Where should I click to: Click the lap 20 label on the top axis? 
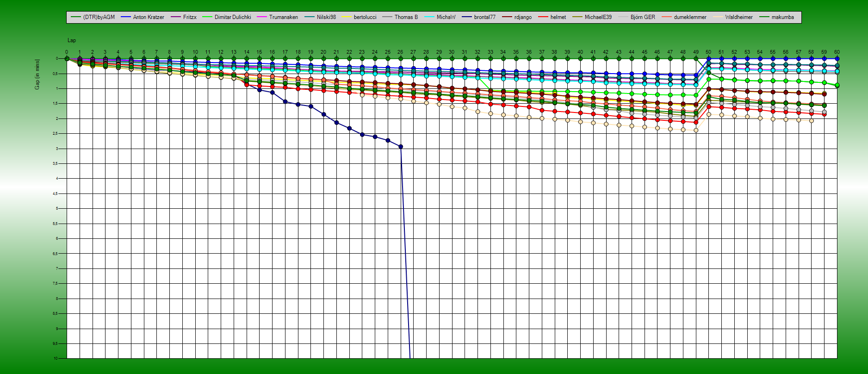tap(323, 52)
